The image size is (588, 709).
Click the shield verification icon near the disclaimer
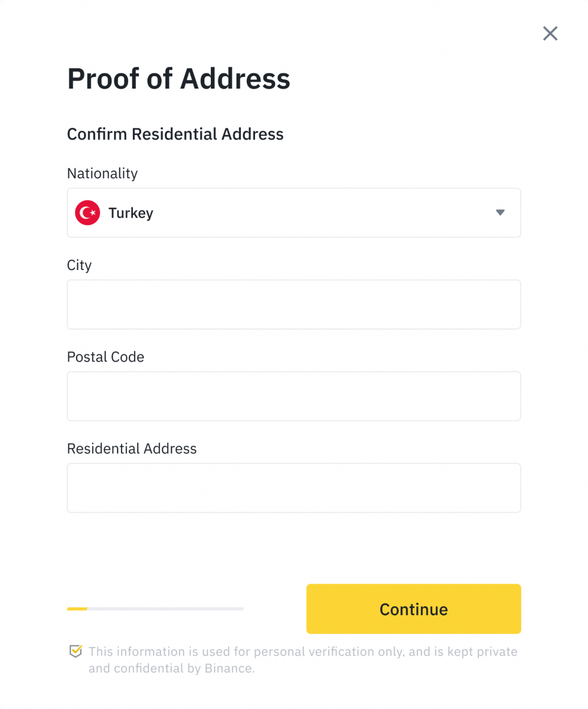pyautogui.click(x=75, y=651)
